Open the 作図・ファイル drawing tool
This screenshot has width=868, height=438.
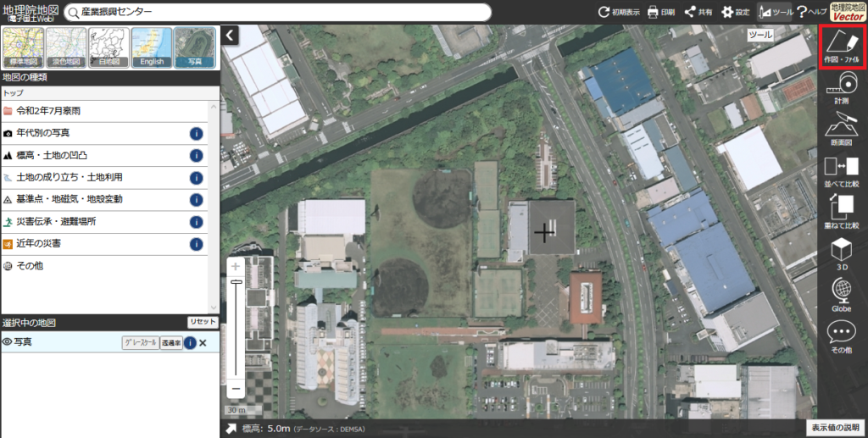pos(842,47)
